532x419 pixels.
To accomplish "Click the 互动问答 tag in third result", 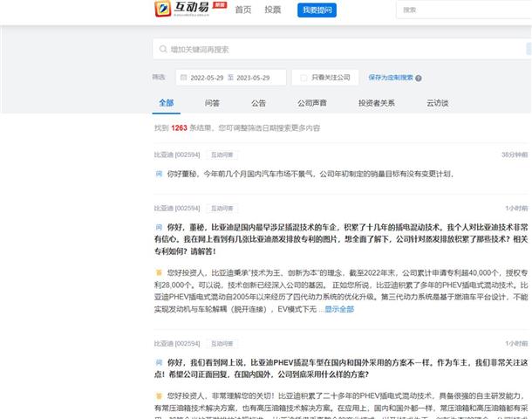I will point(222,344).
